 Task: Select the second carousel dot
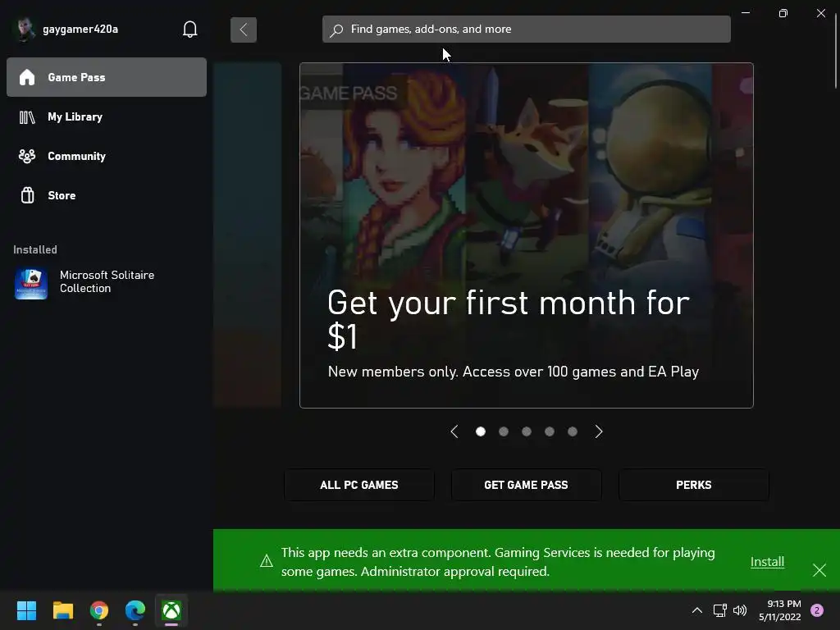[x=504, y=431]
